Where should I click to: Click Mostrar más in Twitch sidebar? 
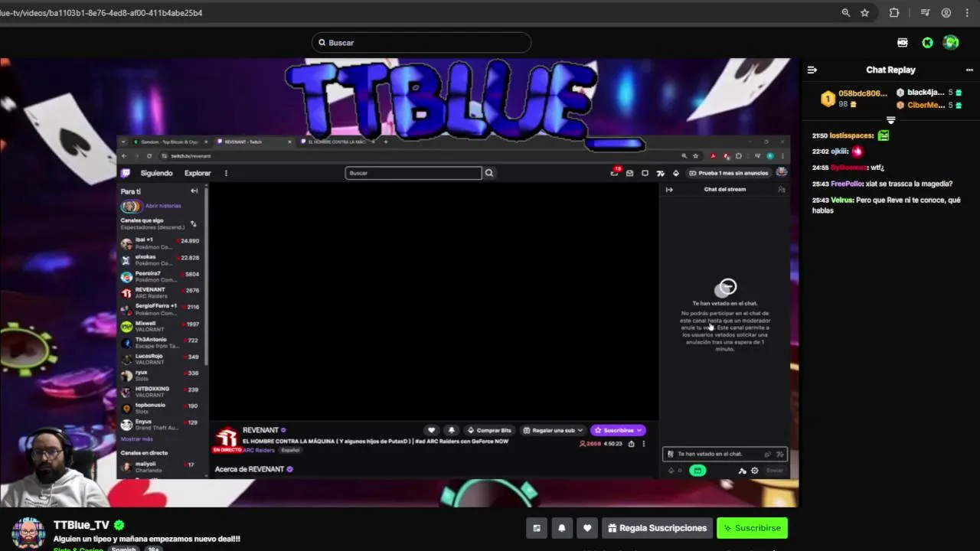[136, 439]
